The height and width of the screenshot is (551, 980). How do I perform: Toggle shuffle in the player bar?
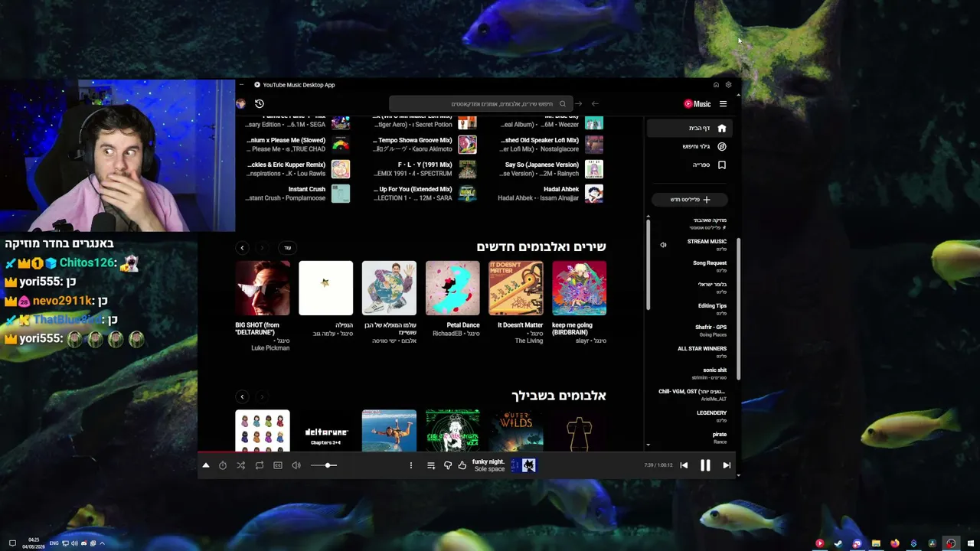pyautogui.click(x=241, y=465)
